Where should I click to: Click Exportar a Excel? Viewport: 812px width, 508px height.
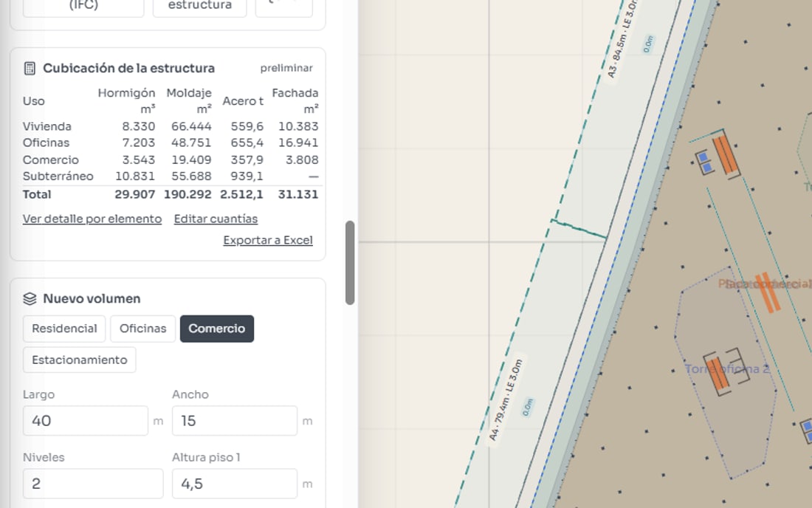(x=268, y=240)
